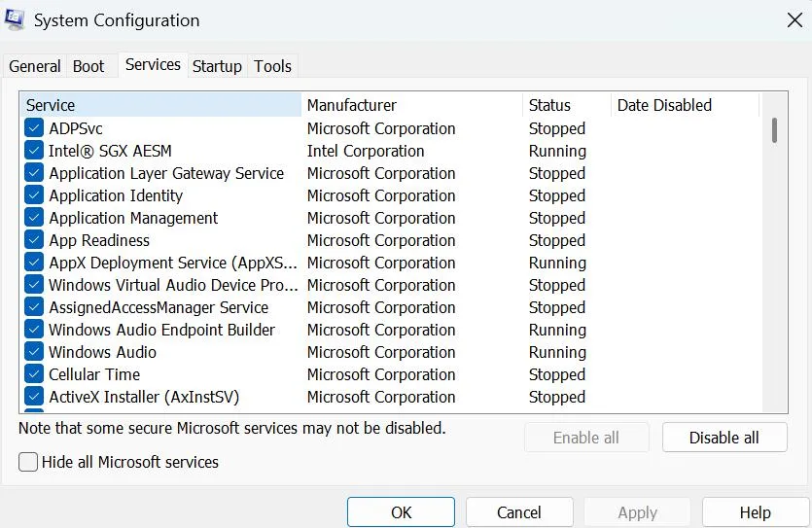This screenshot has height=528, width=812.
Task: Switch to the General tab
Action: [35, 66]
